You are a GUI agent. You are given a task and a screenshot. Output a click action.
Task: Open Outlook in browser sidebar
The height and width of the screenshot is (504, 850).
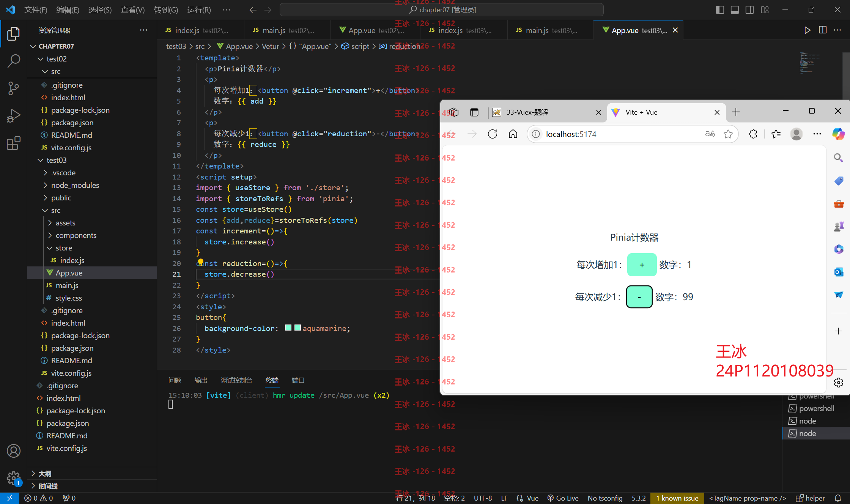[838, 272]
